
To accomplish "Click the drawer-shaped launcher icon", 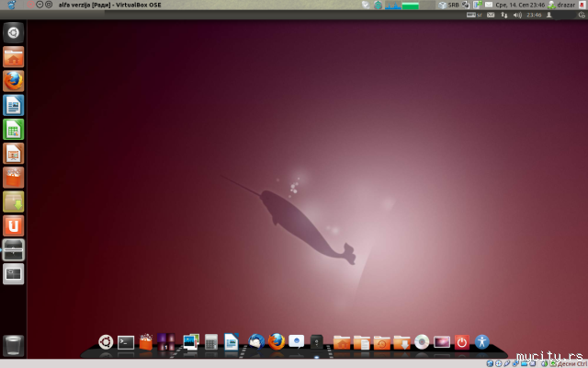I will click(14, 249).
